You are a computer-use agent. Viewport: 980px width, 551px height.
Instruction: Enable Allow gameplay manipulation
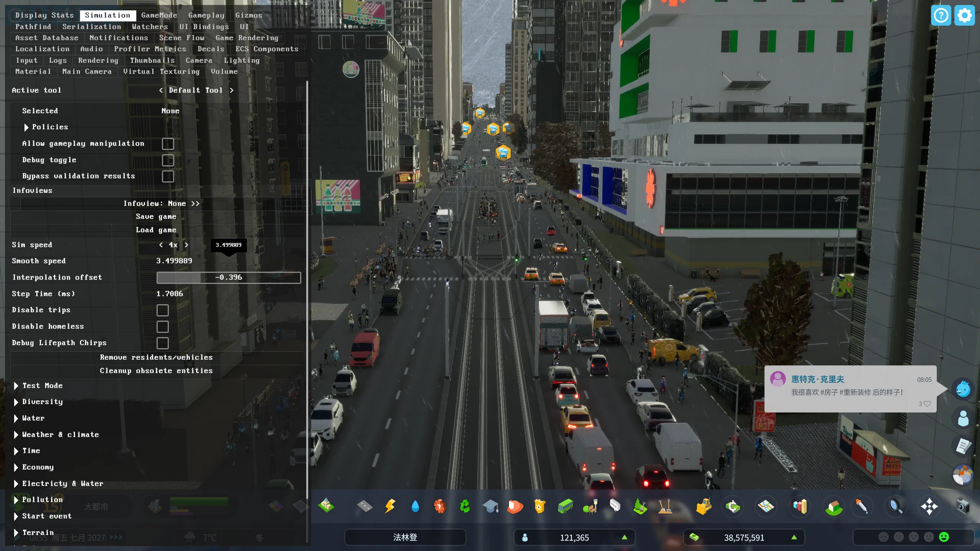click(x=168, y=143)
